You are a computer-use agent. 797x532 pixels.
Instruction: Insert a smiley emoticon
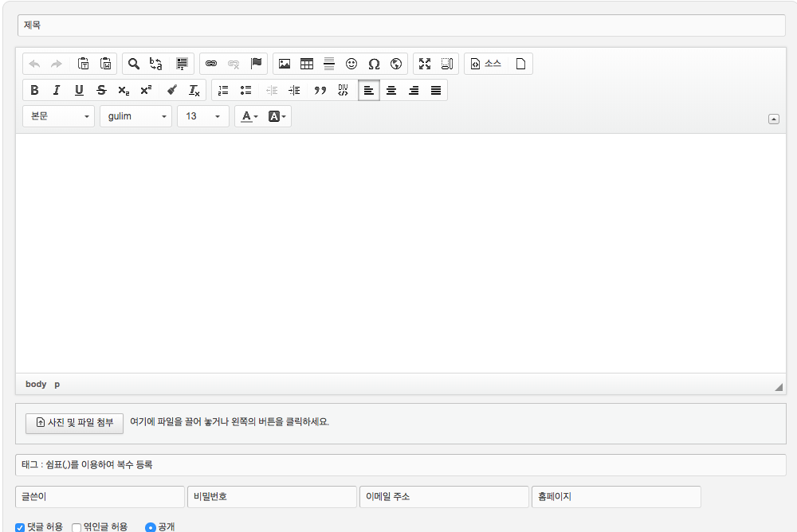pyautogui.click(x=351, y=64)
